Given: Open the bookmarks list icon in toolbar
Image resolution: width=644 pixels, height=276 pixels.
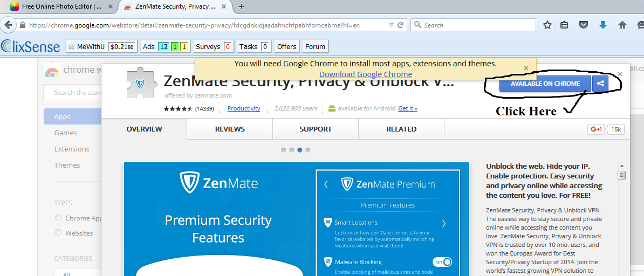Looking at the screenshot, I should (565, 25).
